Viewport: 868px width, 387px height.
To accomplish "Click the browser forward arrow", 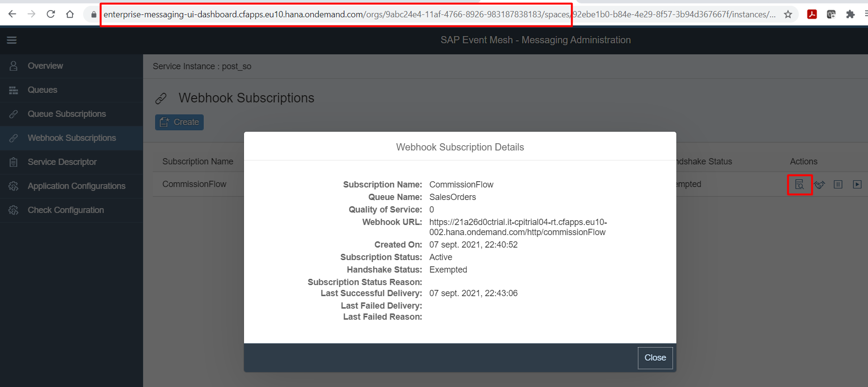I will pos(32,14).
